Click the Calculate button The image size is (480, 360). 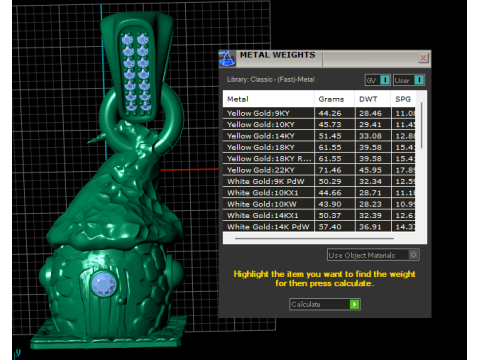[325, 304]
